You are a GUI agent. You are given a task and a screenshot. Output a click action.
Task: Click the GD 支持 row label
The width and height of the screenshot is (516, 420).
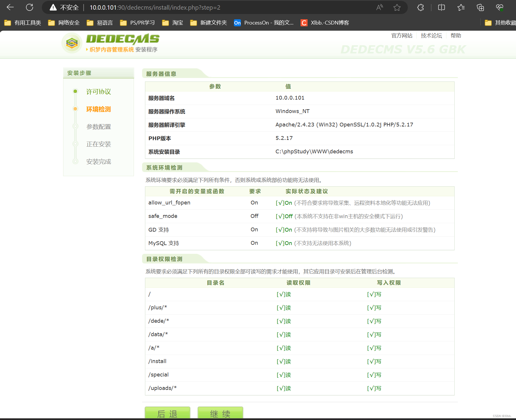pos(159,230)
